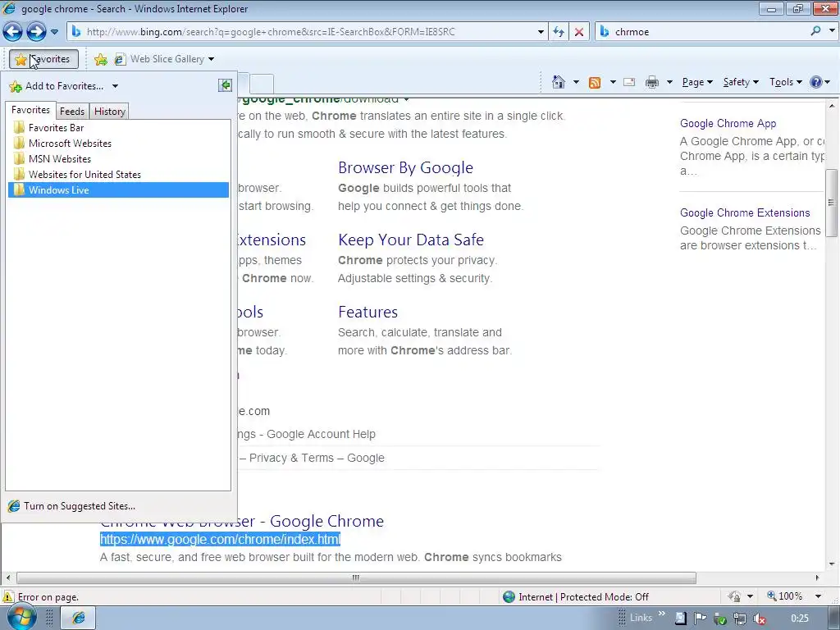Click the 100% zoom level button
Screen dimensions: 840x630
tap(785, 596)
